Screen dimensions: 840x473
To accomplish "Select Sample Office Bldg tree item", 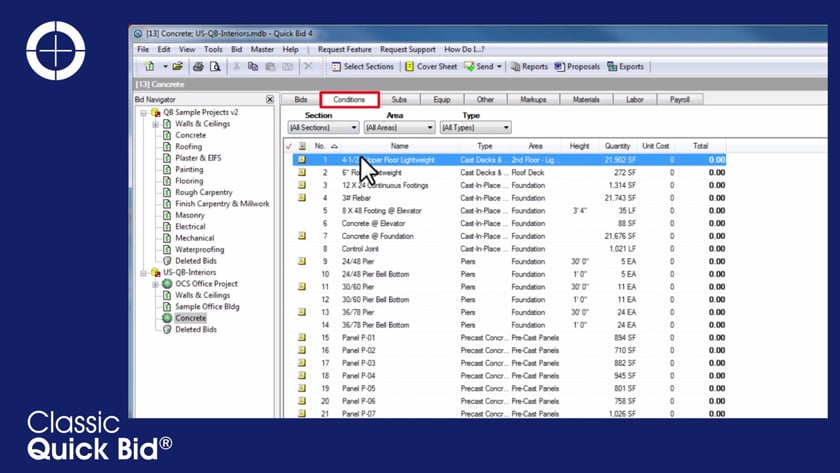I will point(207,306).
